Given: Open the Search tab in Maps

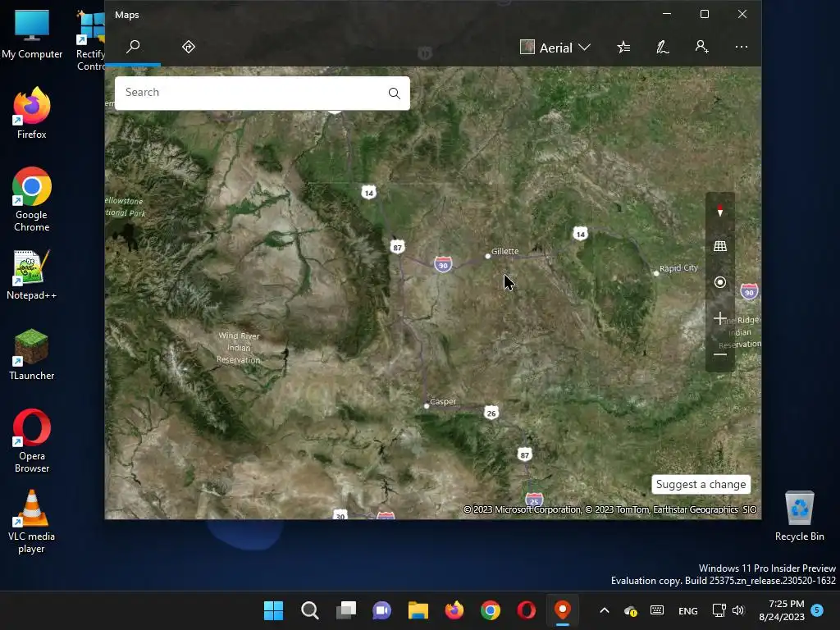Looking at the screenshot, I should click(x=133, y=47).
